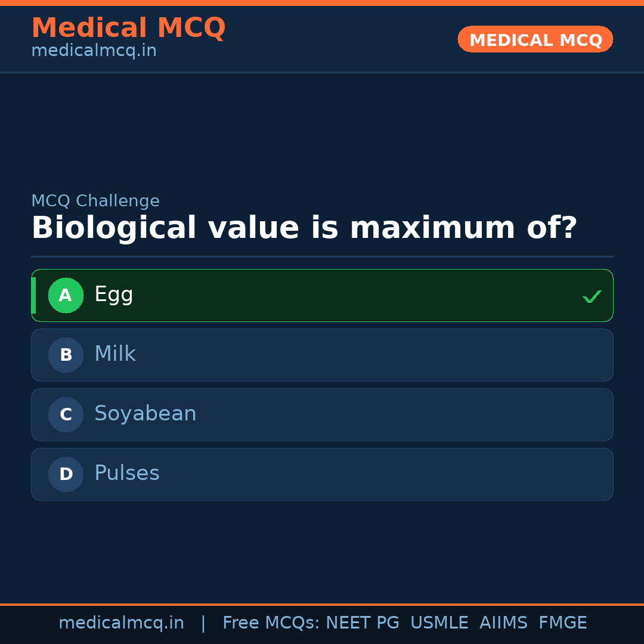Select the Pulses answer option

(x=322, y=474)
